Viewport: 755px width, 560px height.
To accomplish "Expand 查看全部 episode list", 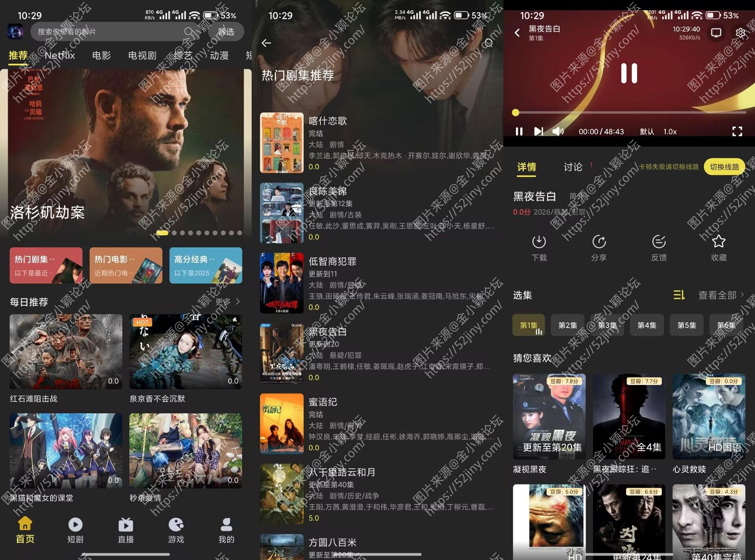I will 721,295.
